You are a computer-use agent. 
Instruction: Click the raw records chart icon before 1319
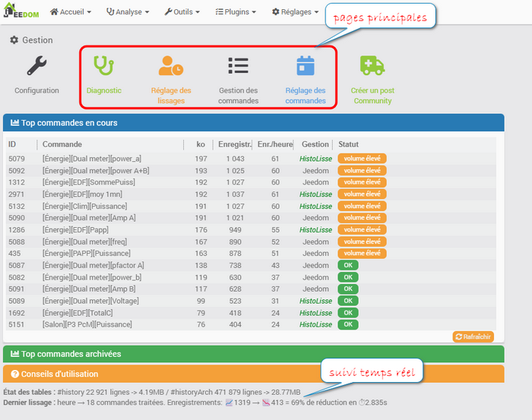229,403
